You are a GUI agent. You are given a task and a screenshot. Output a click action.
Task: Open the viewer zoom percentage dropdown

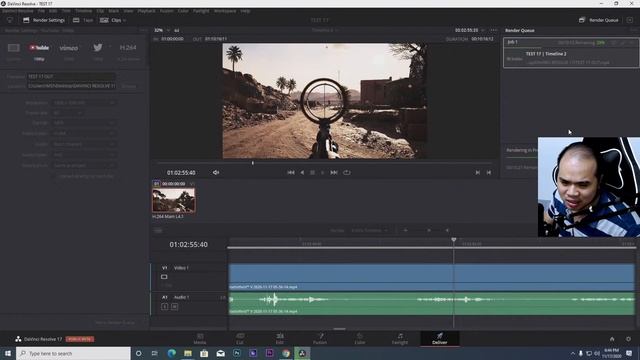(x=162, y=30)
